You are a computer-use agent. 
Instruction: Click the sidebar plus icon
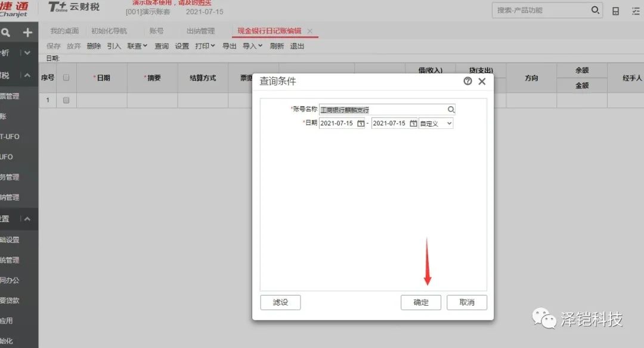click(x=27, y=33)
